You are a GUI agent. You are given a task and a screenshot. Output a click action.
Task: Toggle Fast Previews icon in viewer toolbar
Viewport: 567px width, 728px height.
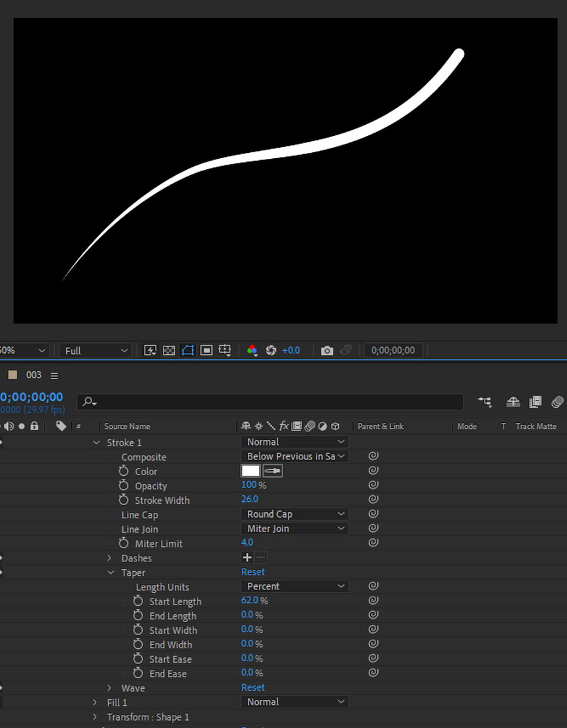(150, 350)
